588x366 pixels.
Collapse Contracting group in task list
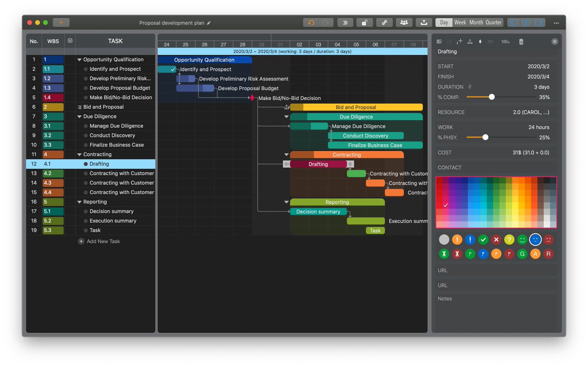point(79,154)
